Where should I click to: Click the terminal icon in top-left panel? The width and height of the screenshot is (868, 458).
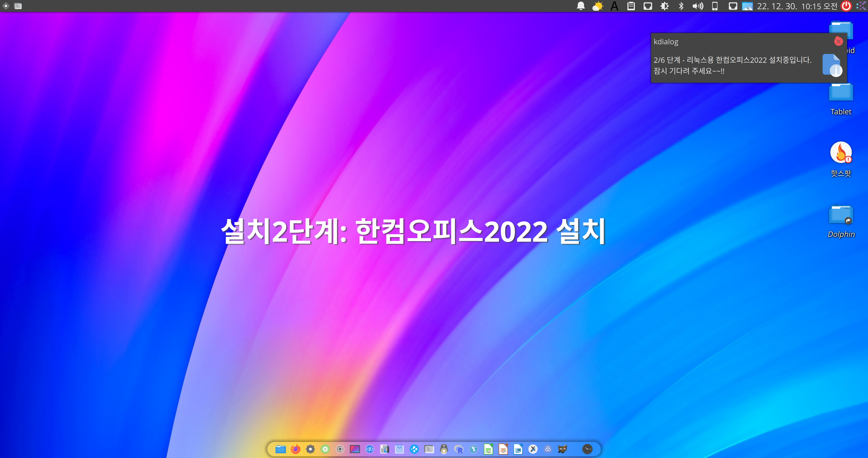tap(18, 6)
